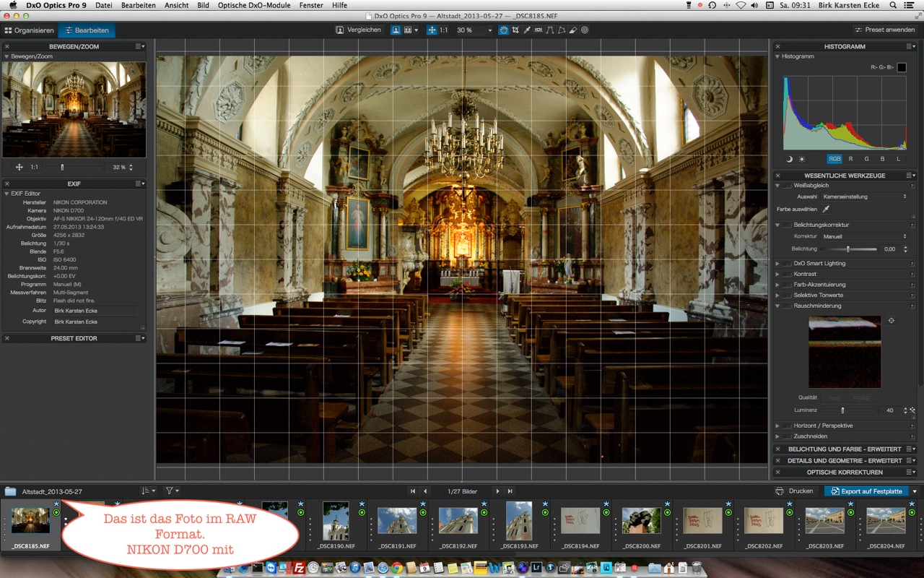Jump to first image in filmstrip

413,491
